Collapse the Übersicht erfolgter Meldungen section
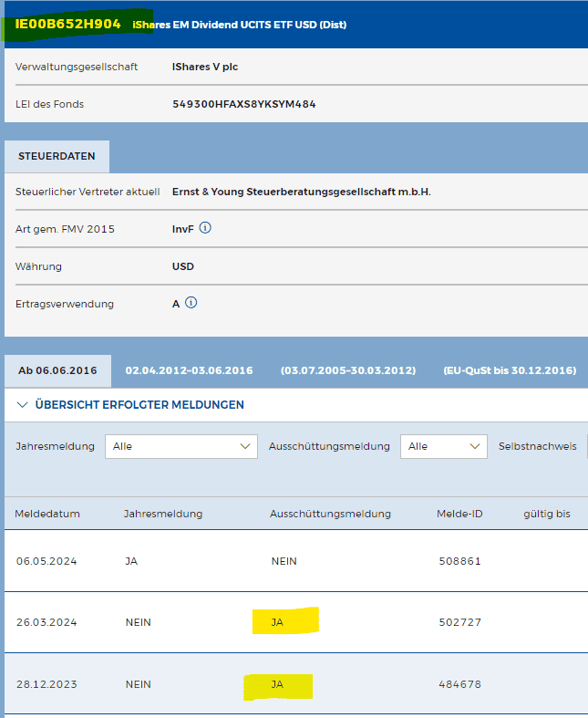The height and width of the screenshot is (718, 588). tap(129, 404)
